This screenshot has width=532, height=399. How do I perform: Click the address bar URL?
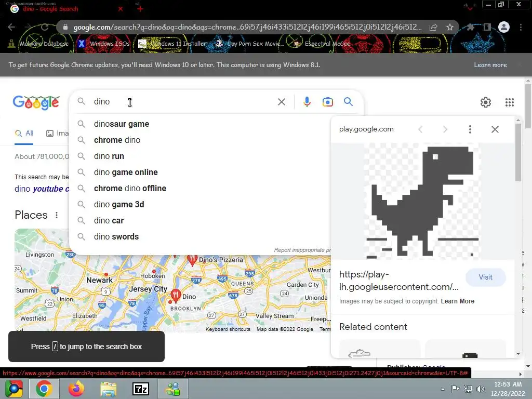[x=247, y=27]
